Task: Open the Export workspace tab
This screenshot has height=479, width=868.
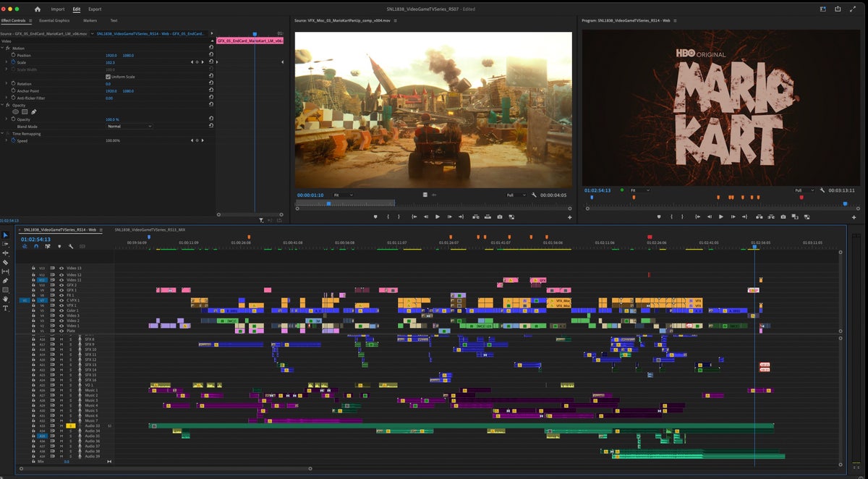Action: tap(95, 9)
